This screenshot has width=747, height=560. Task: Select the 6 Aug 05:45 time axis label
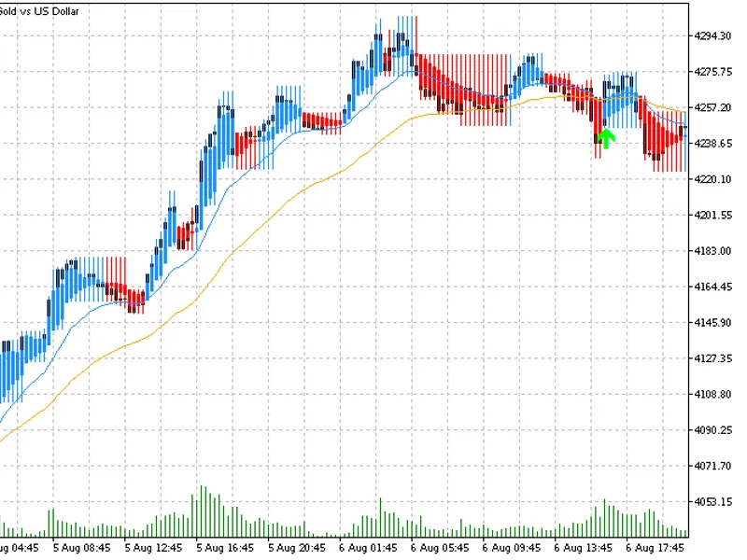click(440, 548)
